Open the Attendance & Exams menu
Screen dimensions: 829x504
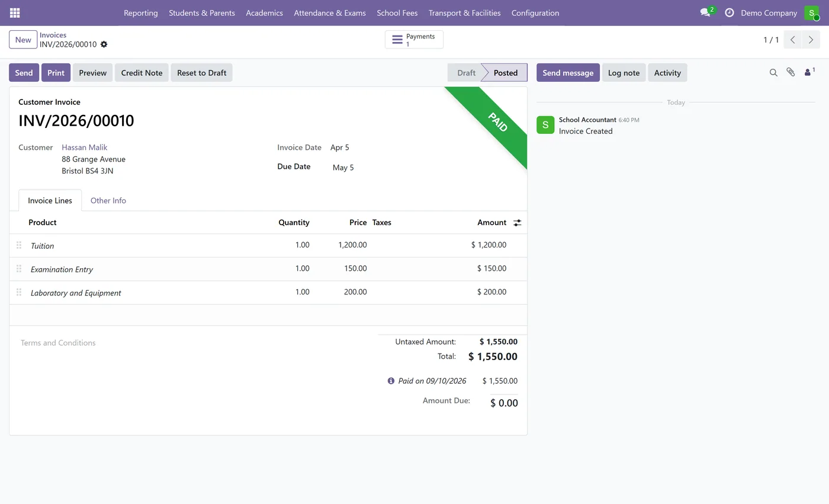[x=330, y=12]
